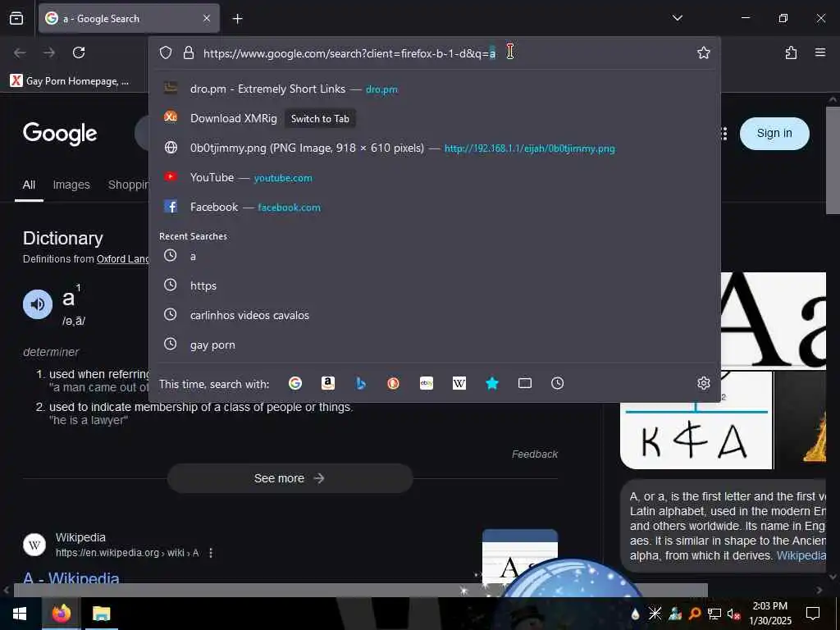Go forward to the next page
This screenshot has height=630, width=840.
[49, 52]
